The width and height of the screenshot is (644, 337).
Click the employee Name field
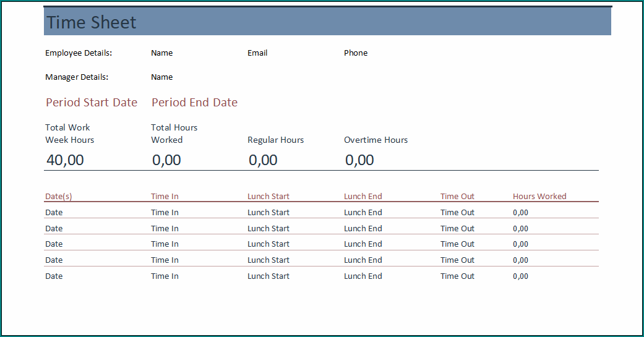pyautogui.click(x=162, y=53)
